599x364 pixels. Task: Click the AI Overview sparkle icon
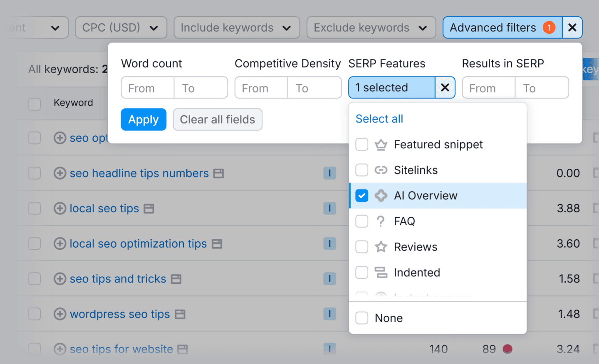[x=381, y=195]
